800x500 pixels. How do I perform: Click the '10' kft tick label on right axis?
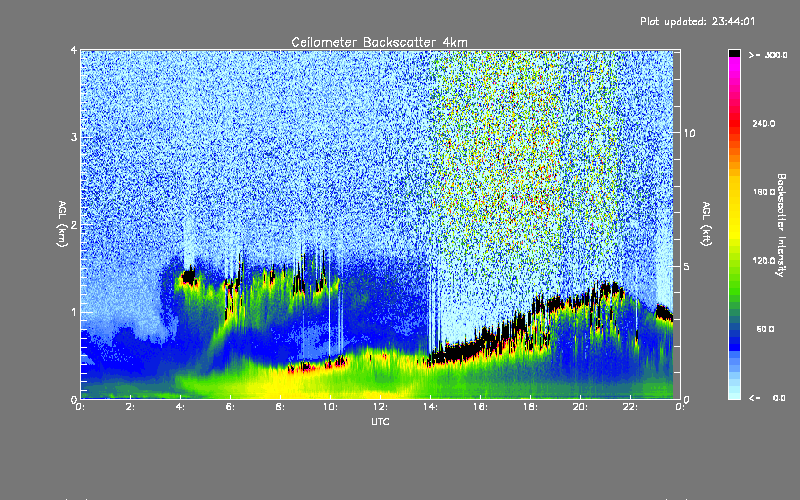pos(689,133)
